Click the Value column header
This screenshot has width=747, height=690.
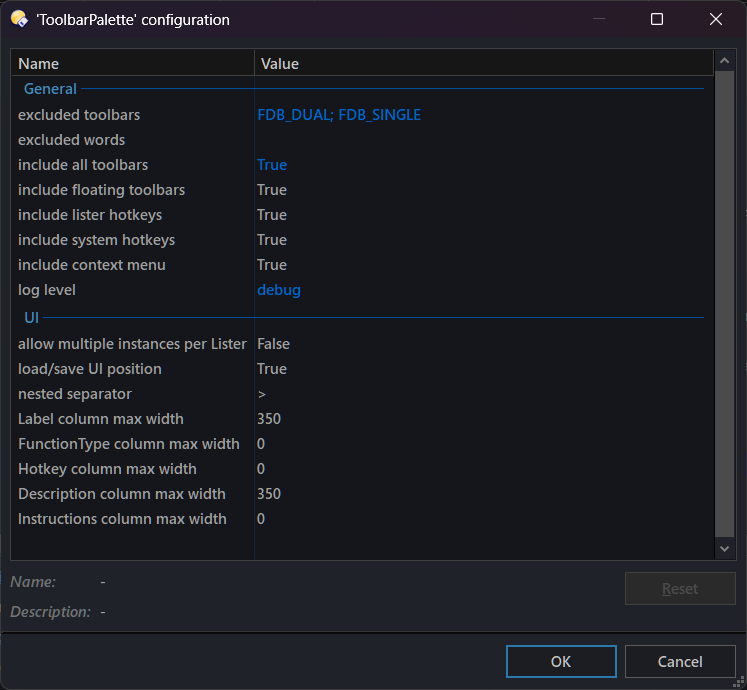point(480,63)
